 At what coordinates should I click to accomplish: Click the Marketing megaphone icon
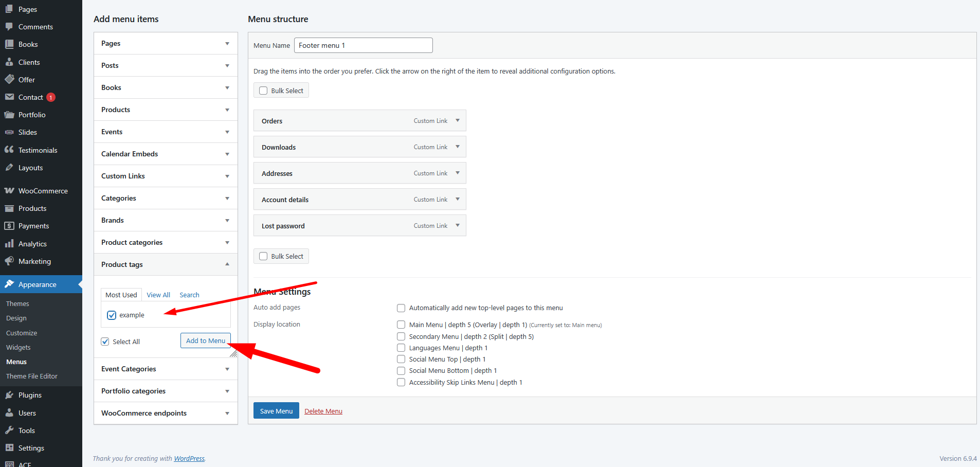tap(9, 261)
